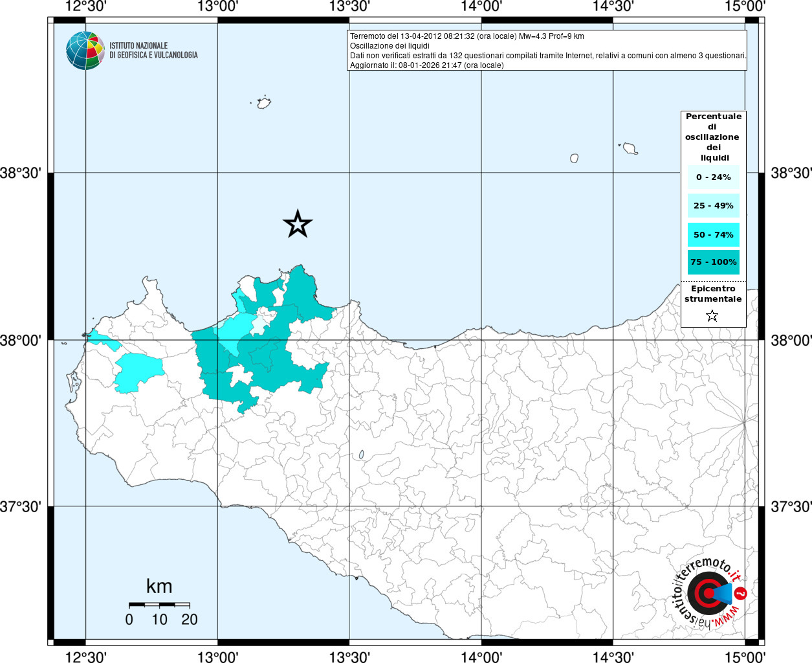This screenshot has height=663, width=812.
Task: Click the 38°30' label on the left axis
Action: tap(21, 173)
